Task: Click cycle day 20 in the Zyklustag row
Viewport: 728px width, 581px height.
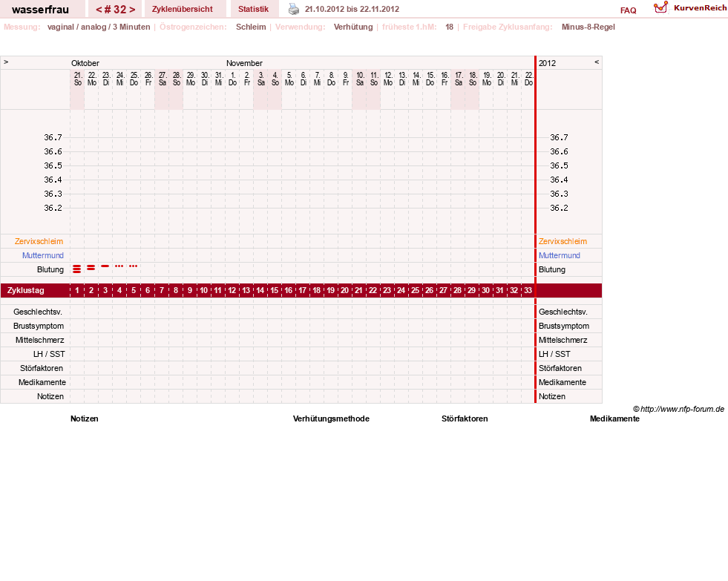Action: [x=344, y=290]
